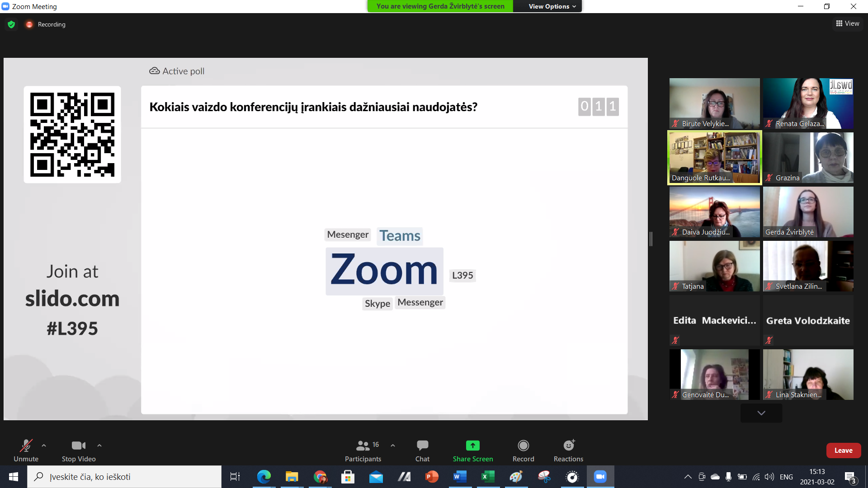Screen dimensions: 868x488
Task: Select Greta Volodzkaite participant tile
Action: coord(808,320)
